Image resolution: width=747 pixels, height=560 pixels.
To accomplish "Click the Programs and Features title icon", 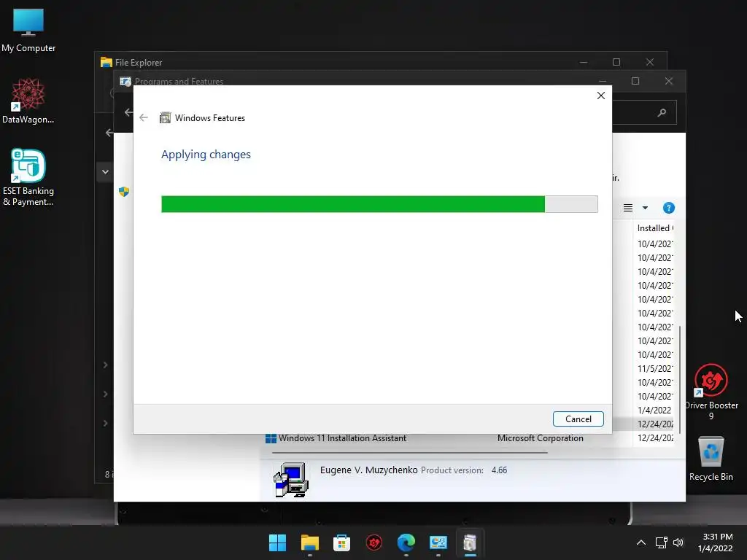I will point(125,82).
